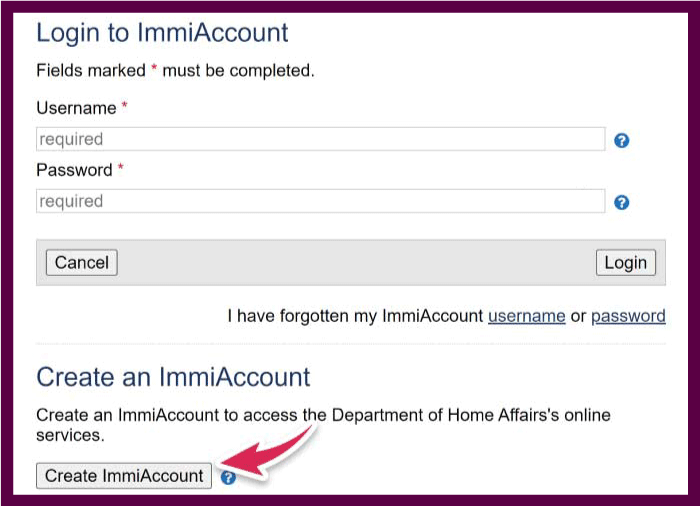Click the red arrow annotation graphic
The image size is (700, 506).
(x=267, y=451)
